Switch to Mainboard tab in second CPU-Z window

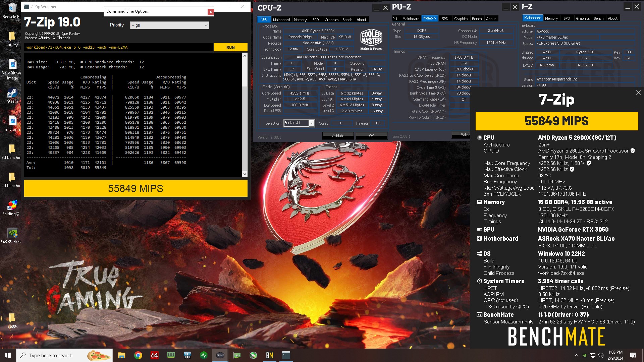411,19
